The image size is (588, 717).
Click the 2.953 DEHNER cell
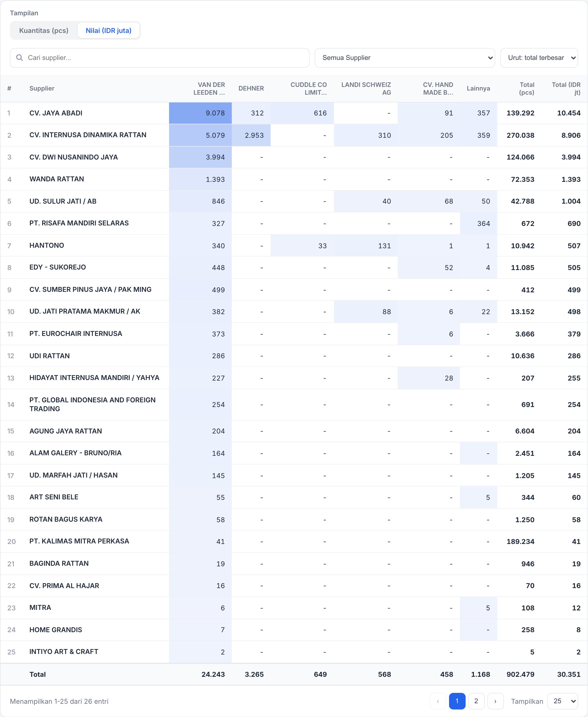[251, 135]
